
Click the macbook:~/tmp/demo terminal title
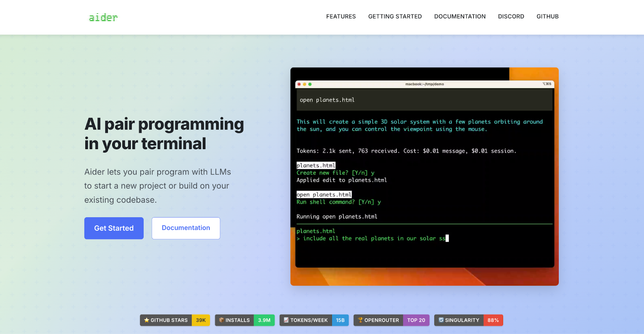coord(425,84)
